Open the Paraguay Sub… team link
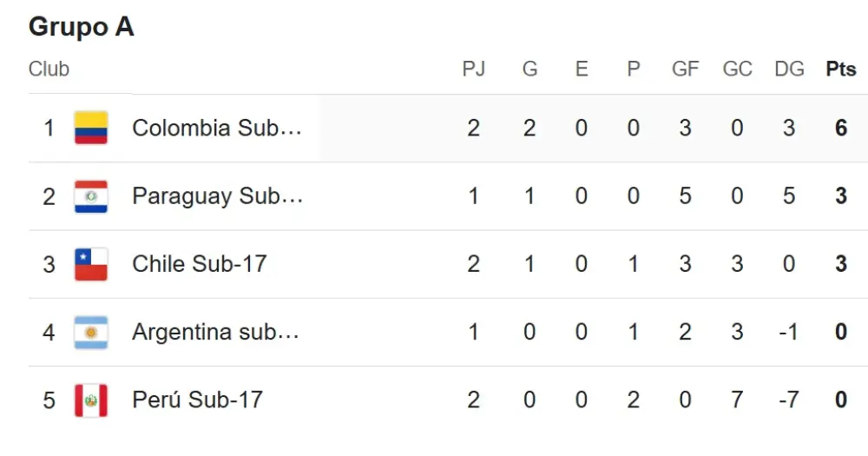This screenshot has width=868, height=456. coord(218,196)
